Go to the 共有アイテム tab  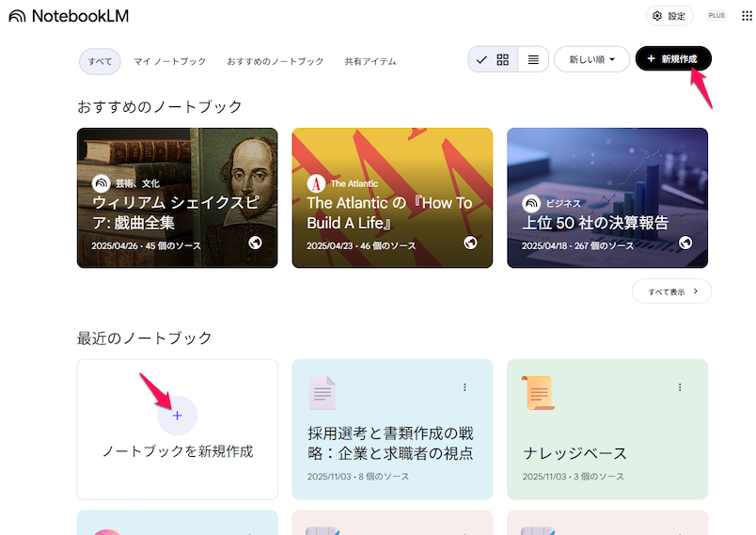pos(370,61)
